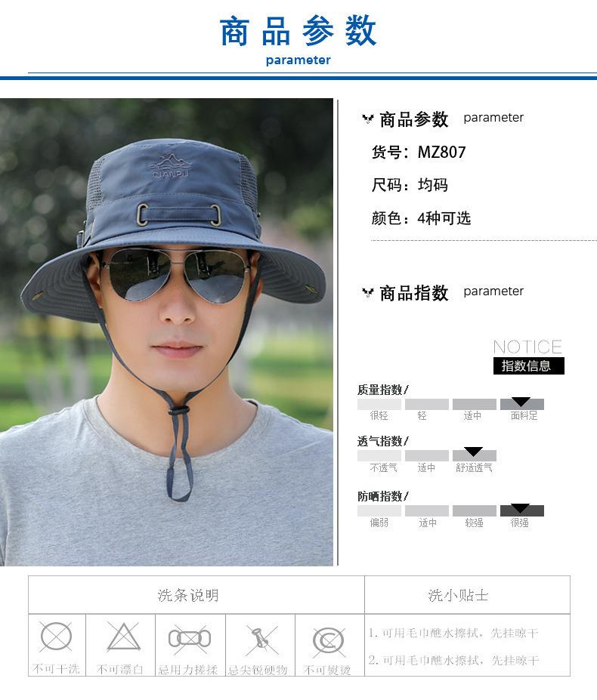Image resolution: width=597 pixels, height=700 pixels.
Task: Click the 洗小贴士 table header
Action: click(x=458, y=596)
